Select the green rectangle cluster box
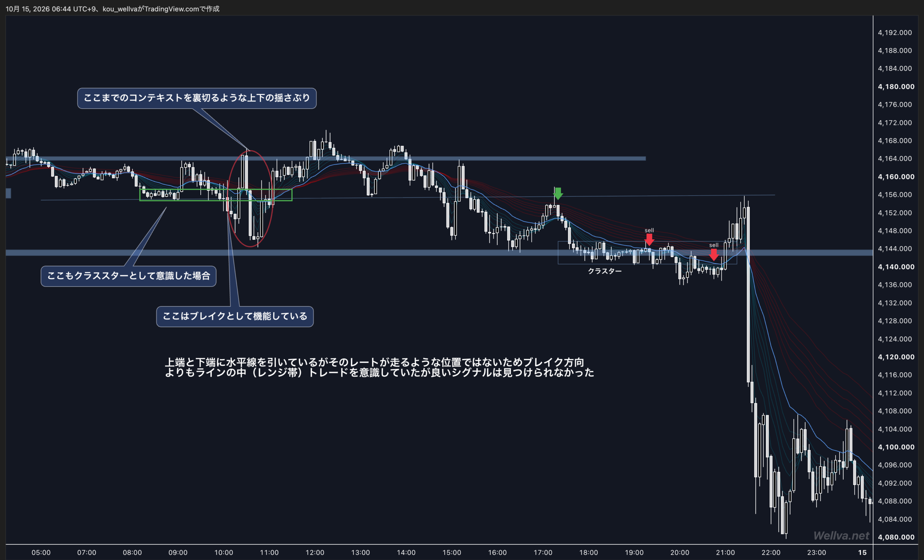Screen dimensions: 924x560 point(215,195)
